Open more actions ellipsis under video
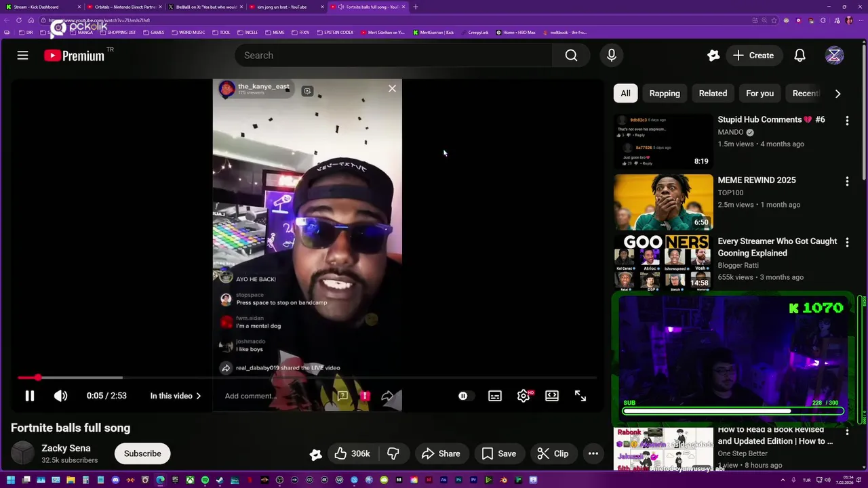 [x=593, y=453]
